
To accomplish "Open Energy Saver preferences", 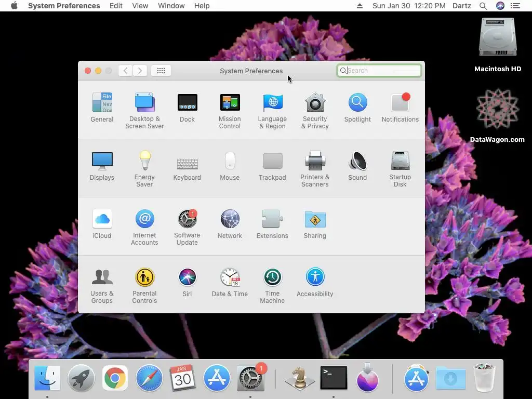I will coord(144,169).
